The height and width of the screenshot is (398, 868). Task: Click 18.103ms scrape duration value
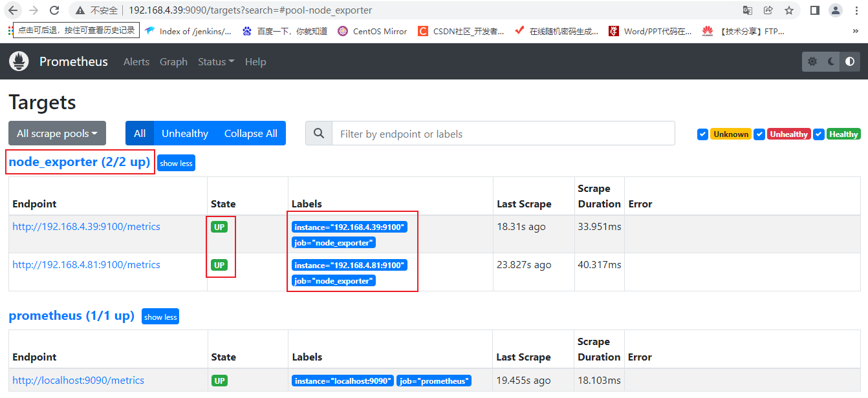[599, 381]
